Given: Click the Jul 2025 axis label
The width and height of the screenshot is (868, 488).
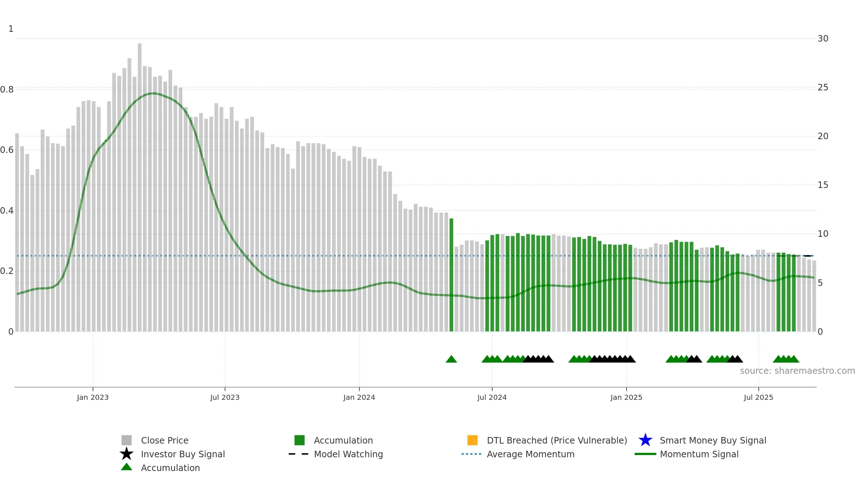Looking at the screenshot, I should (x=758, y=397).
